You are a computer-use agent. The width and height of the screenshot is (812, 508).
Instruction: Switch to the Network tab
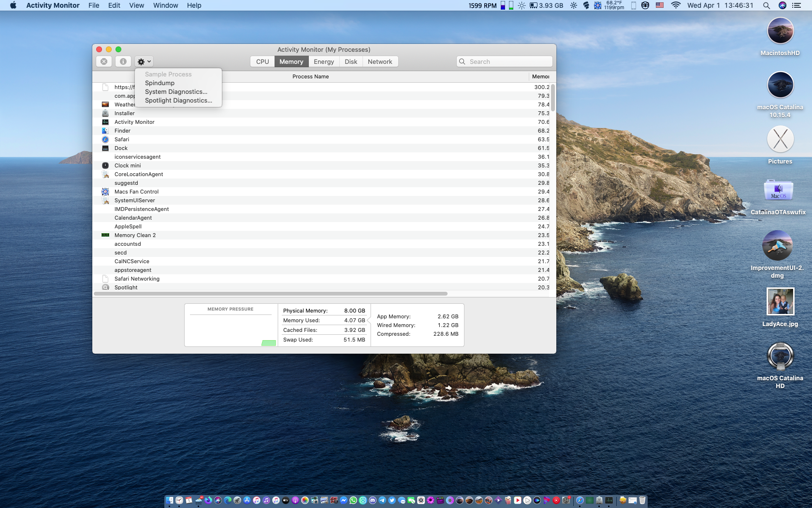tap(380, 61)
